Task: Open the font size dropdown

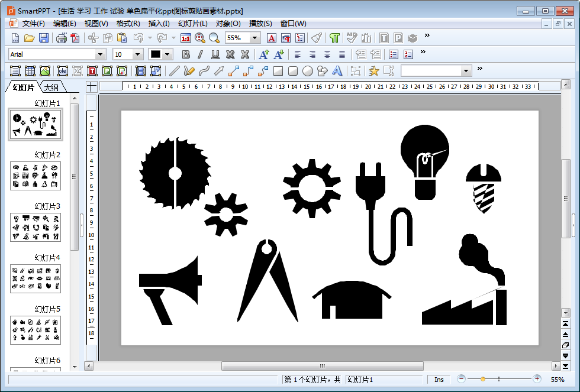Action: (138, 54)
